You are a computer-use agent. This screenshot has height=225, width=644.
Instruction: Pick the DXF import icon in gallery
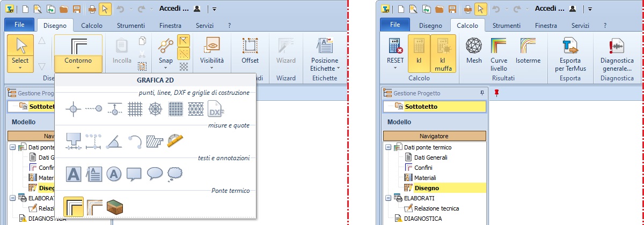(x=215, y=108)
